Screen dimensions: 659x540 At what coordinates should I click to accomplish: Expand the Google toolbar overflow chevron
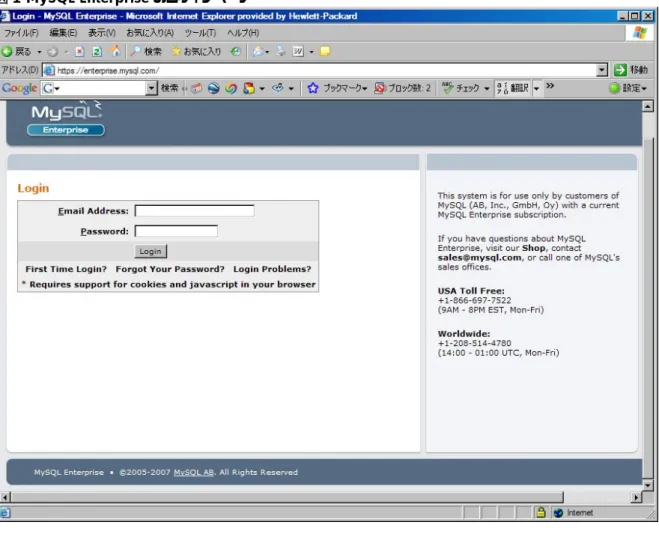tap(550, 86)
